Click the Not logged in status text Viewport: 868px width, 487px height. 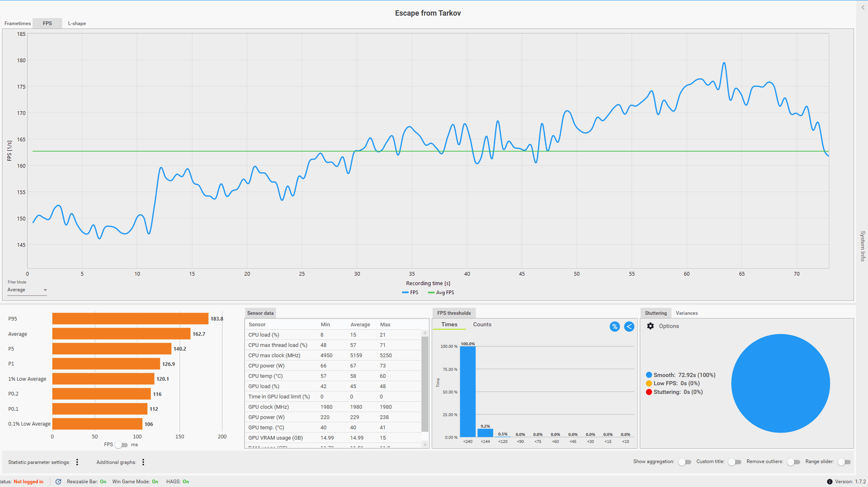[28, 482]
